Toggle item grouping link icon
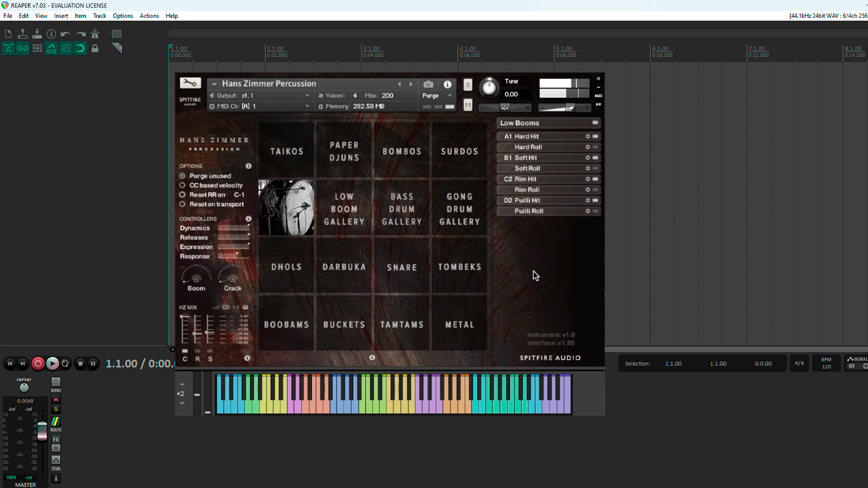Viewport: 868px width, 488px height. (x=23, y=48)
